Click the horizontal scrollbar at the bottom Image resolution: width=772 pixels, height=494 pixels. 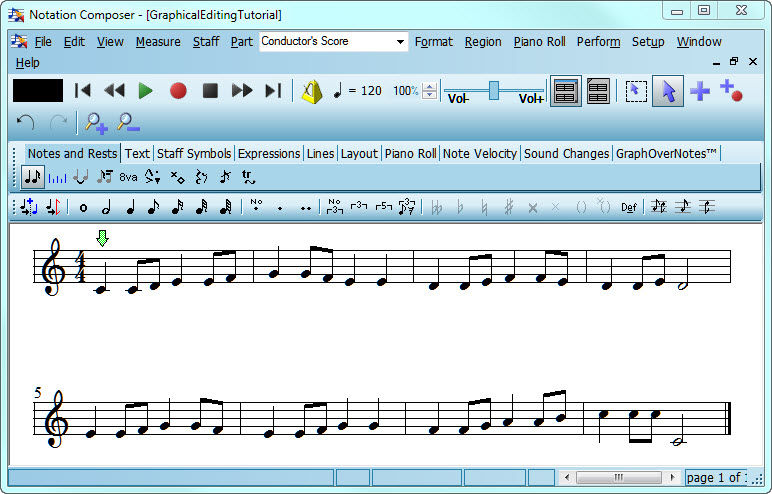(x=618, y=477)
